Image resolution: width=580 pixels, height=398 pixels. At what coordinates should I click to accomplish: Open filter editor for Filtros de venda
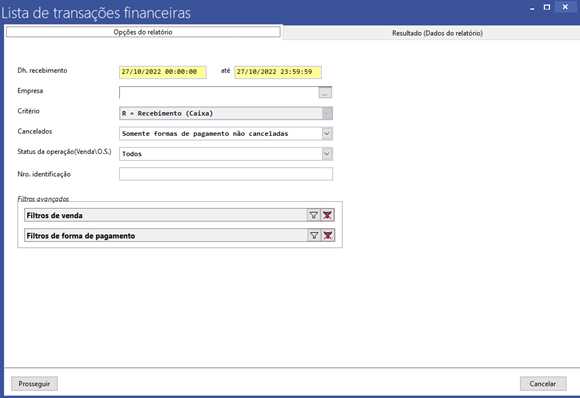(314, 215)
